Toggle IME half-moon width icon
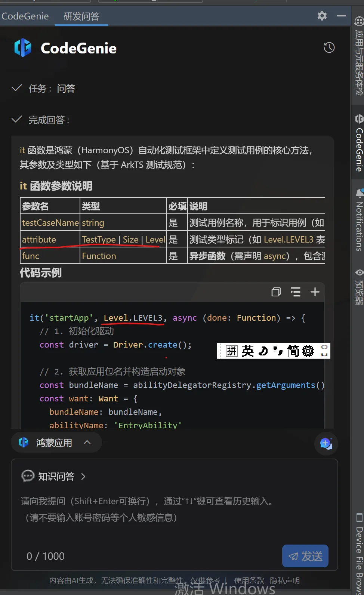Viewport: 364px width, 595px height. (x=263, y=351)
